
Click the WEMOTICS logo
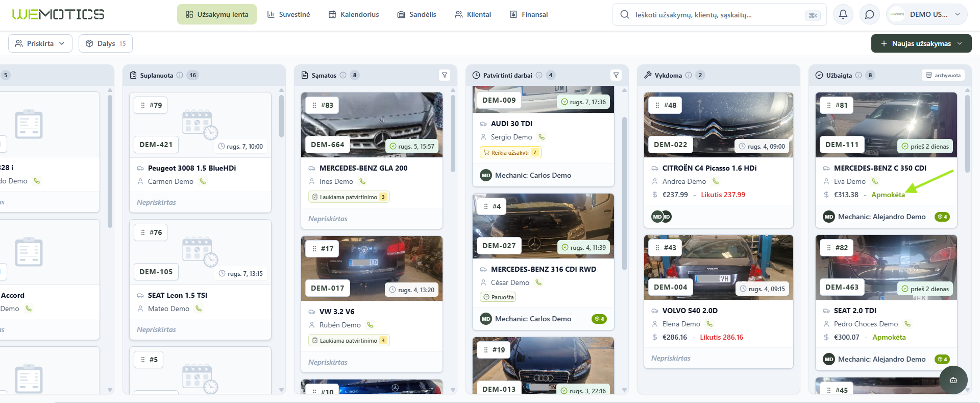[58, 14]
